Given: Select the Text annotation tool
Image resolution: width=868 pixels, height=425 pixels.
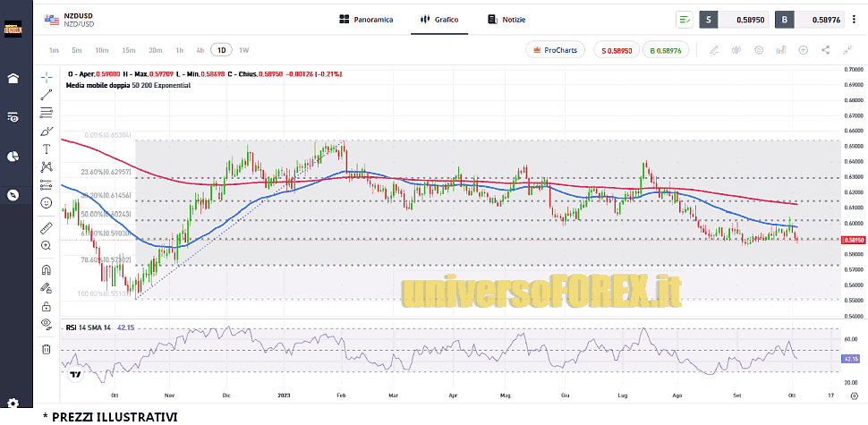Looking at the screenshot, I should 47,149.
